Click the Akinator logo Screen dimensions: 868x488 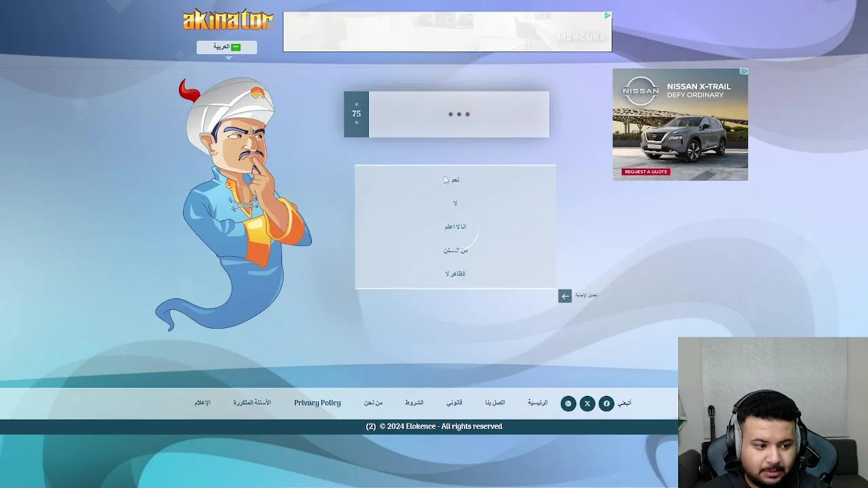228,20
